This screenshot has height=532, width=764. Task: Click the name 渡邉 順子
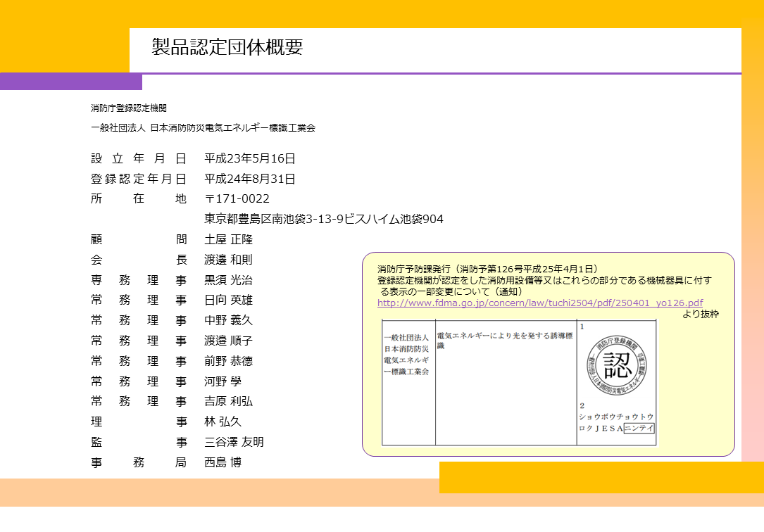228,341
